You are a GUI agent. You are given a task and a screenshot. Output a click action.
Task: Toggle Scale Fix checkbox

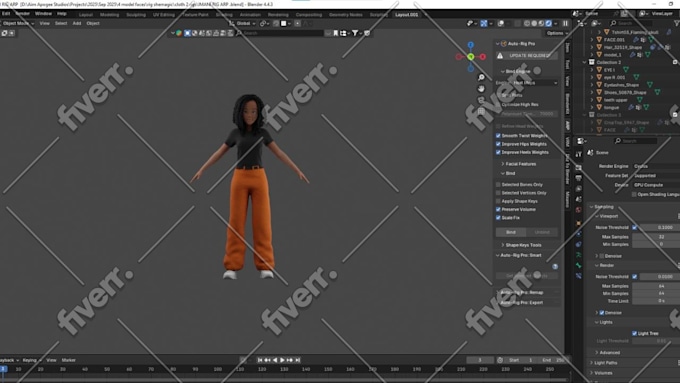tap(498, 218)
